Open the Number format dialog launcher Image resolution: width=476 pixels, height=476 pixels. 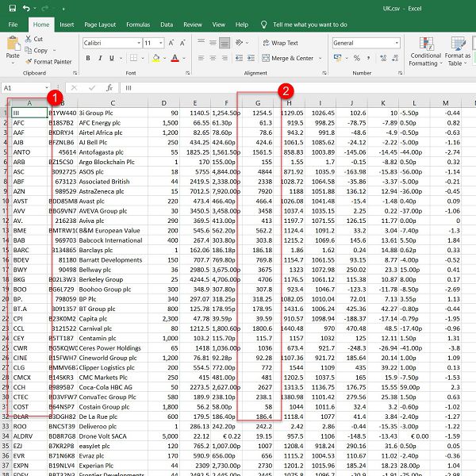401,73
